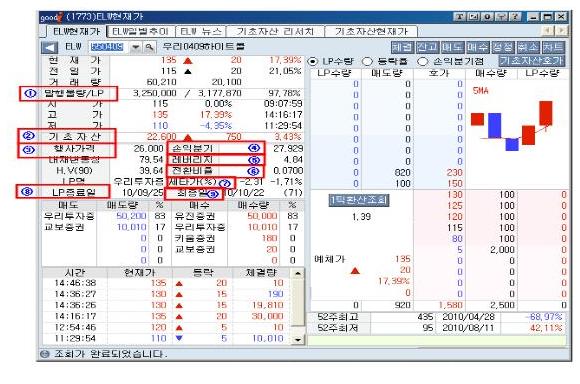580x384 pixels.
Task: Click the bid price 125 in order book
Action: (x=455, y=206)
